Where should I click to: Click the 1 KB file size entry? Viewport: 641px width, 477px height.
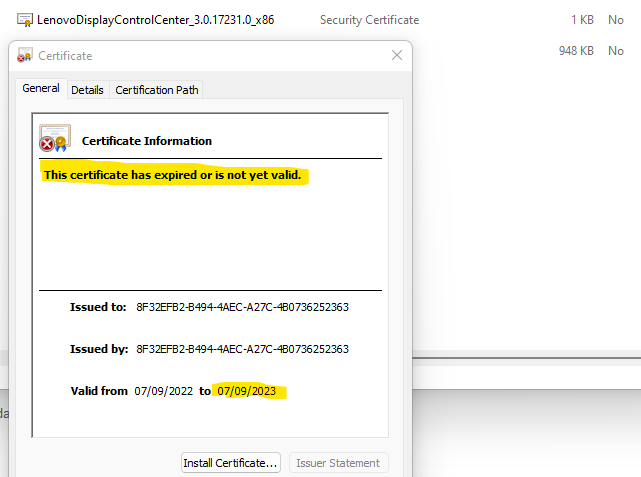[x=582, y=20]
